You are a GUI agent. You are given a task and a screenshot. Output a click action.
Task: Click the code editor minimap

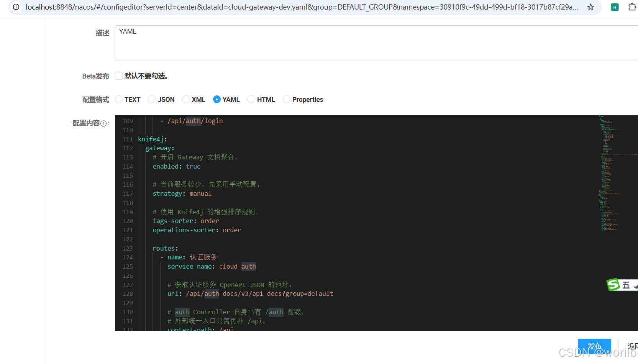(618, 173)
